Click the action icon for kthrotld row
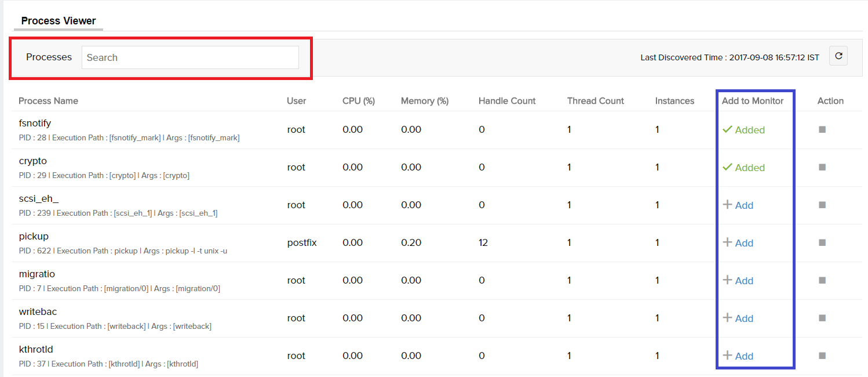Image resolution: width=868 pixels, height=377 pixels. (x=822, y=356)
